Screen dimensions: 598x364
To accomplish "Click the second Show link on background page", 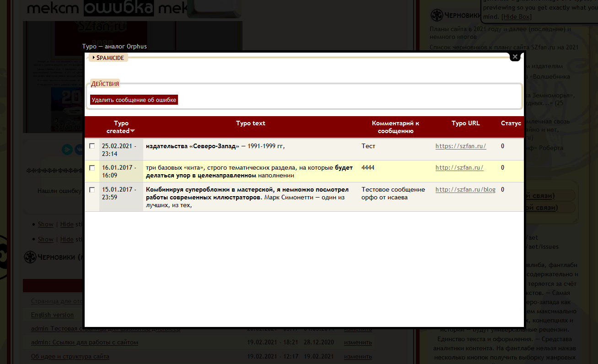I will click(x=46, y=239).
